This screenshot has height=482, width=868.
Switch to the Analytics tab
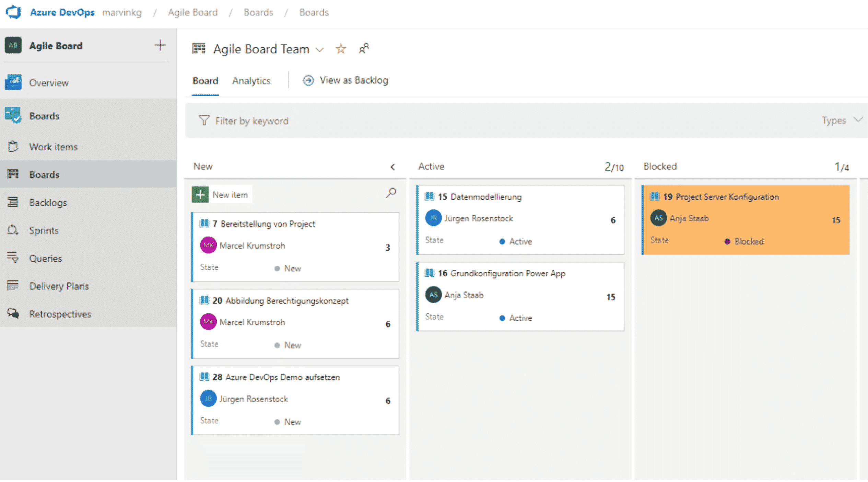point(251,80)
